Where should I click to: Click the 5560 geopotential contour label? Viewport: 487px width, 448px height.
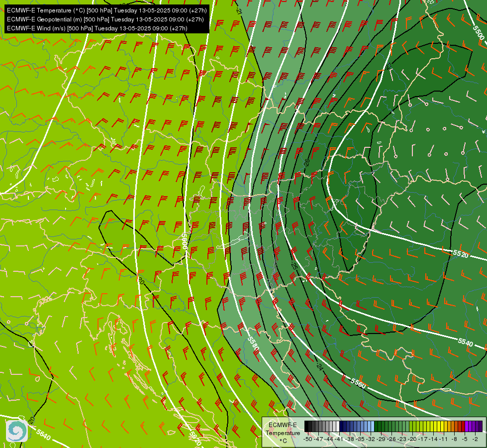359,383
